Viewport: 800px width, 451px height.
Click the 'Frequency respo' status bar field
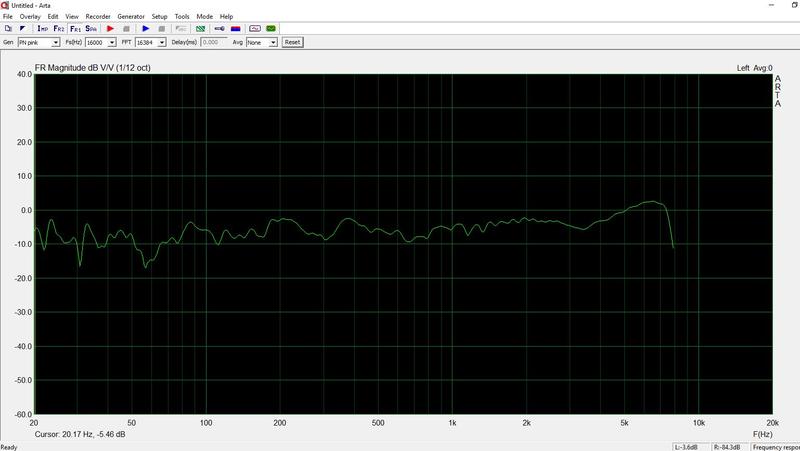pyautogui.click(x=776, y=447)
